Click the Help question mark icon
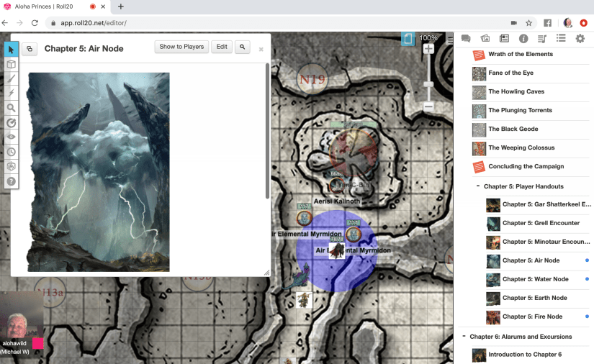The image size is (594, 364). click(x=11, y=181)
